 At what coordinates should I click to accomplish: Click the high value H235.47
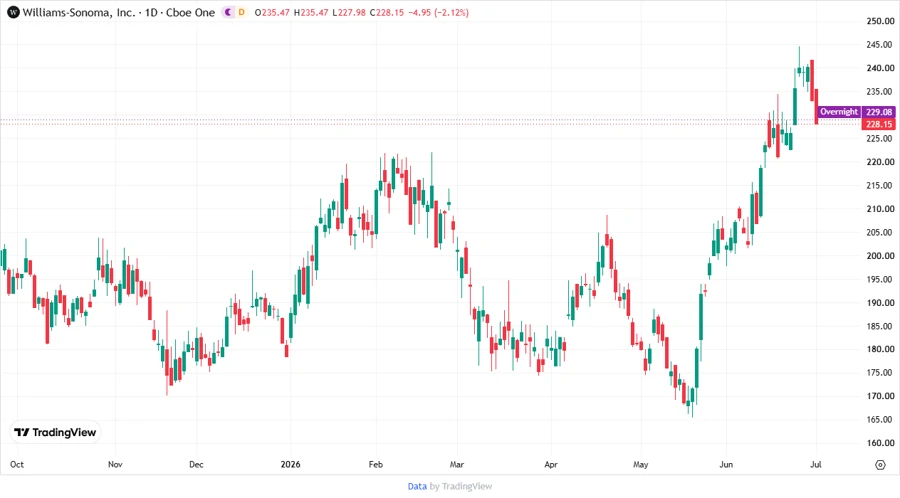[311, 12]
